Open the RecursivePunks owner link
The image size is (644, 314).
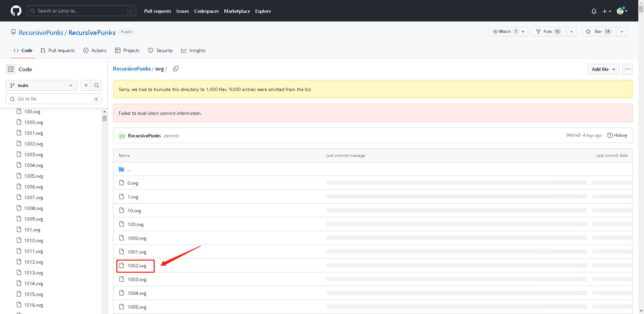pyautogui.click(x=41, y=33)
